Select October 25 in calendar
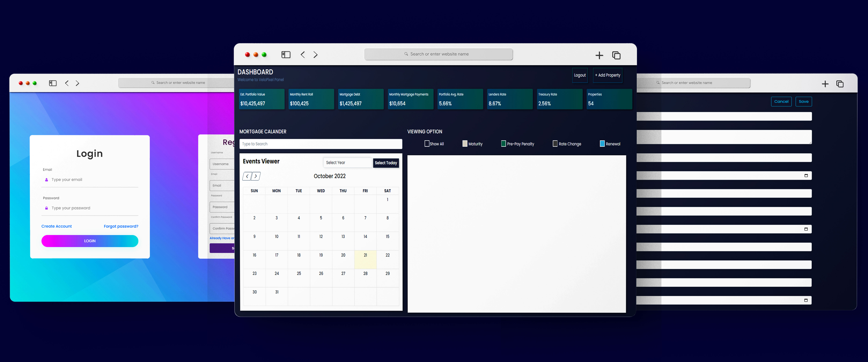The image size is (868, 362). (x=299, y=278)
